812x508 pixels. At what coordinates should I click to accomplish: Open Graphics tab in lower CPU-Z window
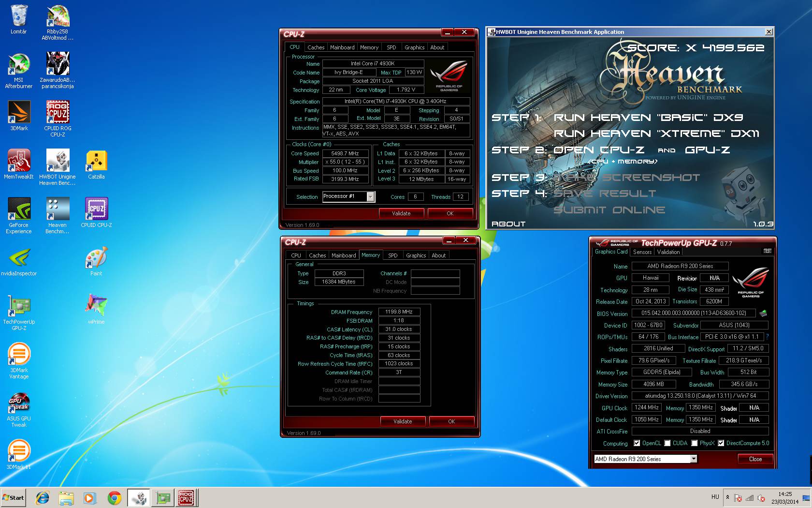coord(416,255)
